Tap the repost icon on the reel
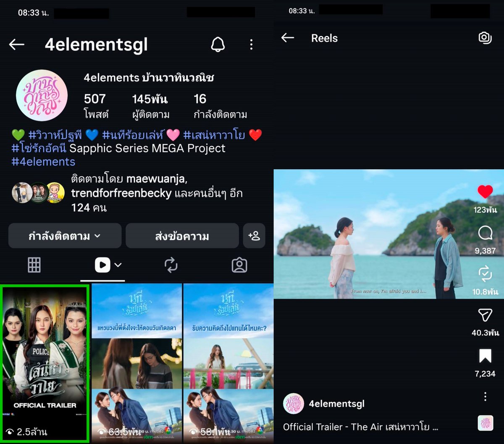 tap(485, 274)
